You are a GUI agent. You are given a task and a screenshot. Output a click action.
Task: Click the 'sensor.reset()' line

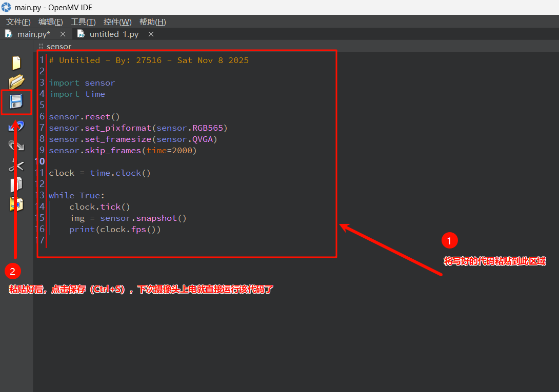[x=84, y=116]
